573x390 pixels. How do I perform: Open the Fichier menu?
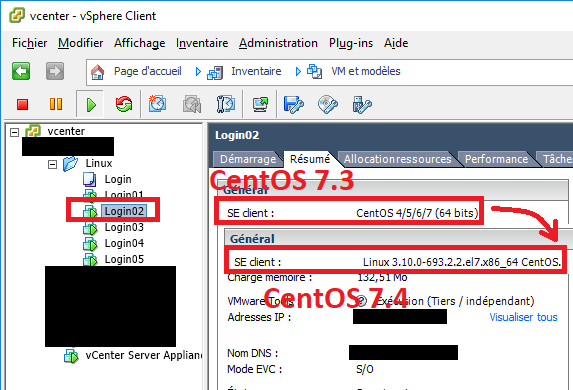[x=30, y=43]
